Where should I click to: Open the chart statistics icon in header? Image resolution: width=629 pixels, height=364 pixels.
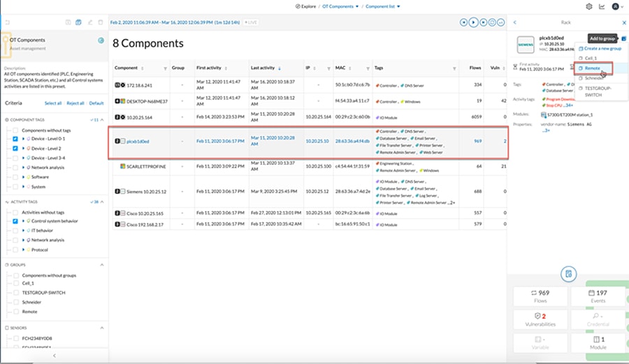[x=602, y=6]
